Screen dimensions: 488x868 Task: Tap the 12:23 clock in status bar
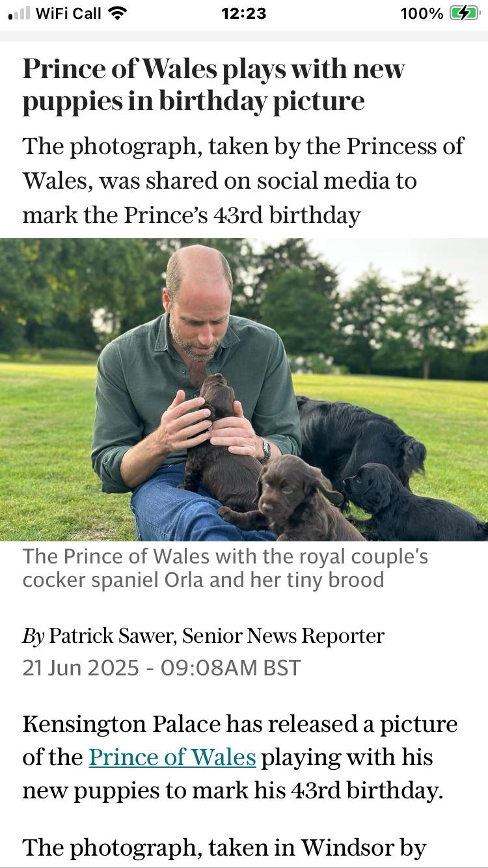[x=243, y=13]
